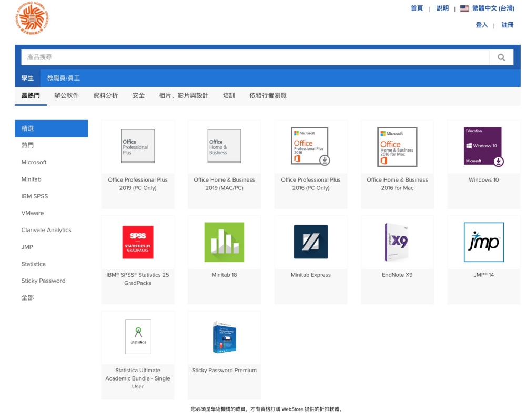This screenshot has width=526, height=420.
Task: Click the green Minitab 18 icon
Action: click(224, 242)
